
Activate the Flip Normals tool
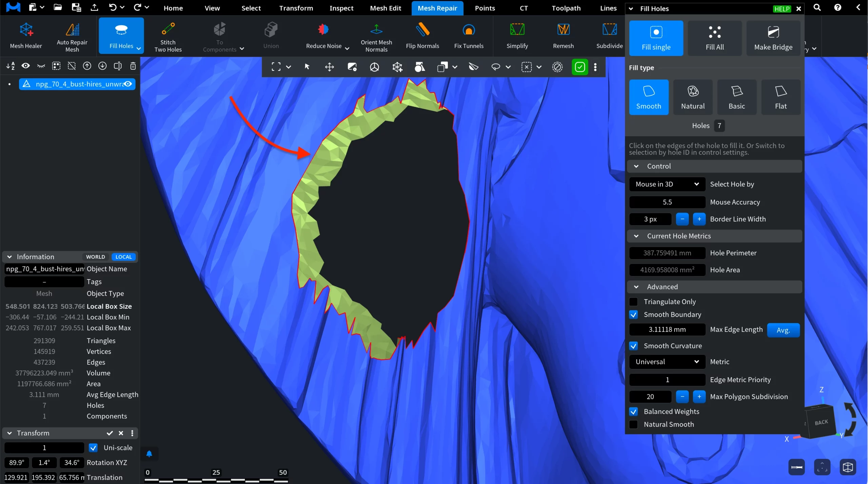(x=422, y=36)
